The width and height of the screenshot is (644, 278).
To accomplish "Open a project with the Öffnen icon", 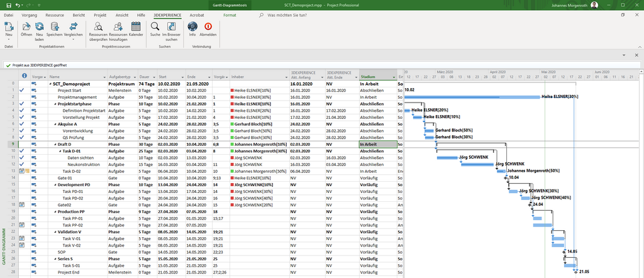I will (x=26, y=26).
